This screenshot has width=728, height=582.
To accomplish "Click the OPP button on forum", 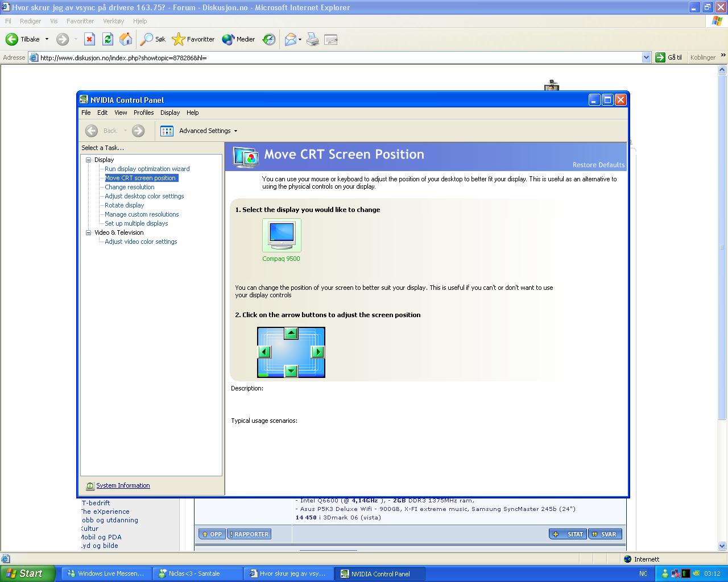I will tap(212, 534).
